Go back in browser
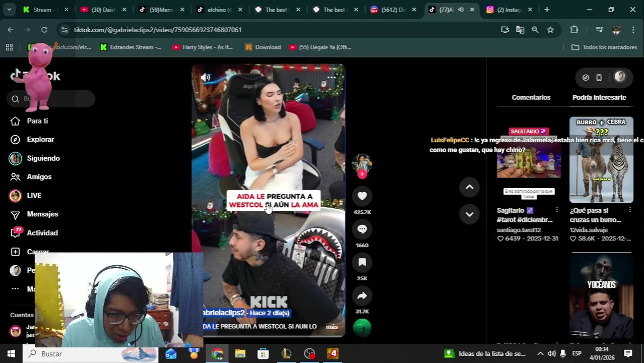The image size is (644, 363). (x=11, y=30)
